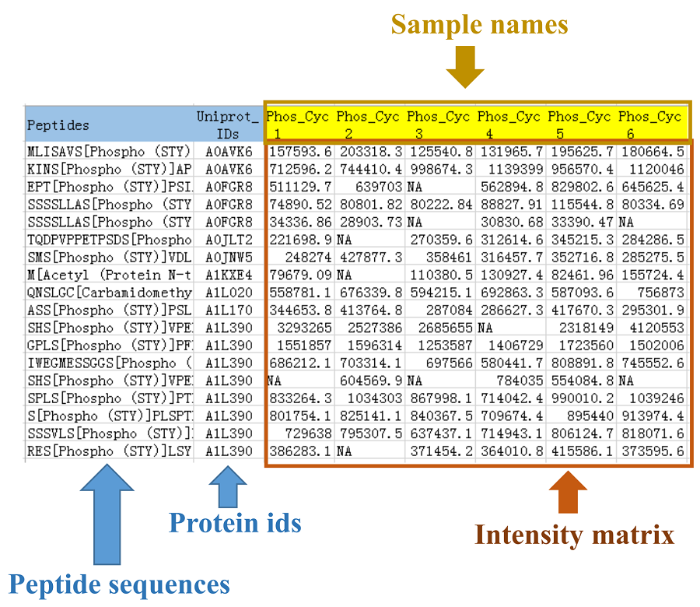Select the Phos_Cyc 1 column header
This screenshot has height=607, width=700.
(x=299, y=124)
